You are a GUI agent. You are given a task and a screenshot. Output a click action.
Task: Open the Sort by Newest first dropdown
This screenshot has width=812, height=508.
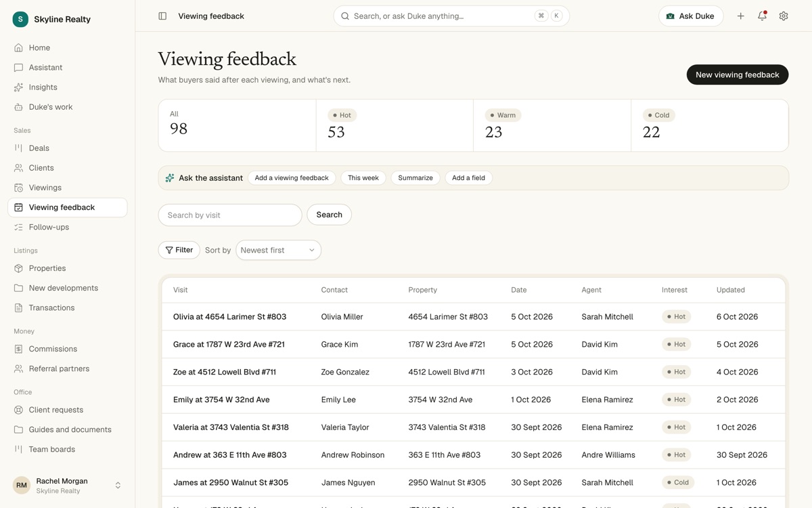[x=278, y=250]
